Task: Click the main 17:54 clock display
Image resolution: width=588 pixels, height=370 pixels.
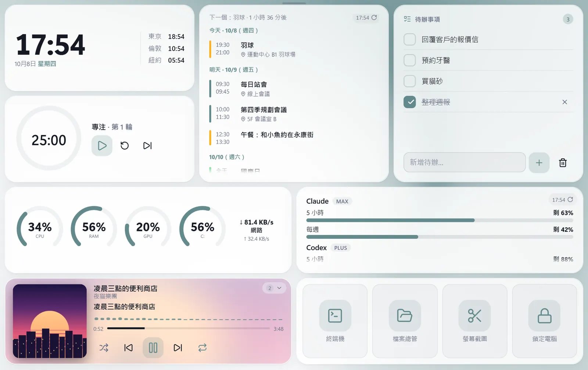Action: pyautogui.click(x=50, y=45)
